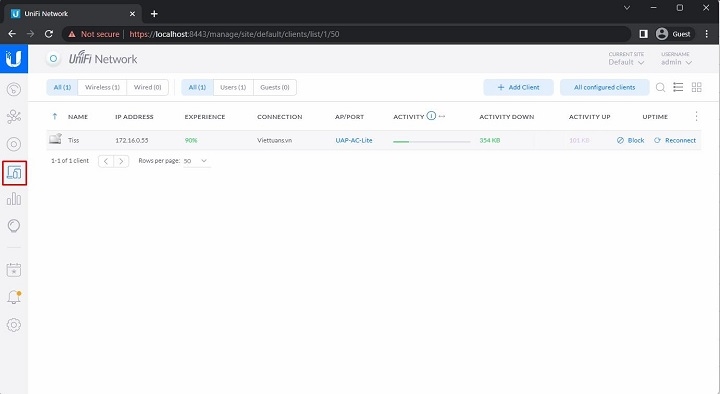Sort by Connection column header
Screen dimensions: 720x394
[x=280, y=117]
